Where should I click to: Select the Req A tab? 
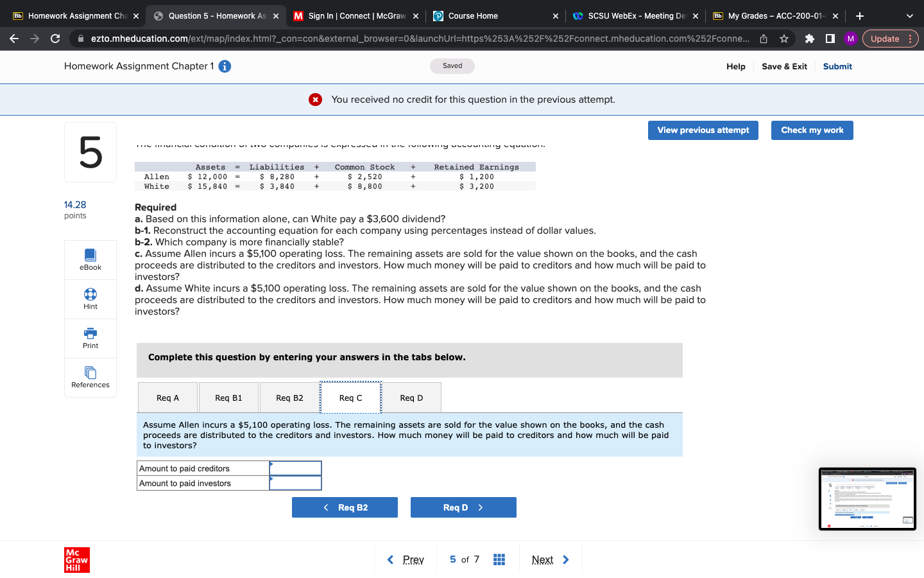pos(168,398)
